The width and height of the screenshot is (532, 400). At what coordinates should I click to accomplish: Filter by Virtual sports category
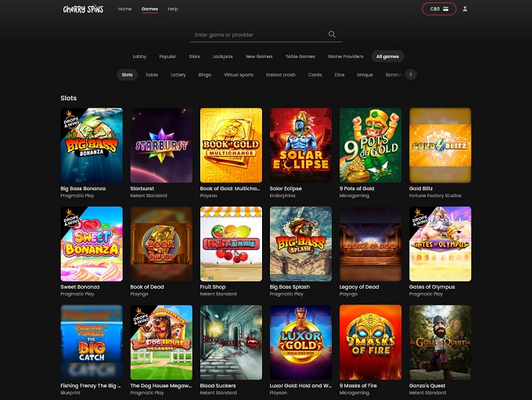tap(239, 74)
